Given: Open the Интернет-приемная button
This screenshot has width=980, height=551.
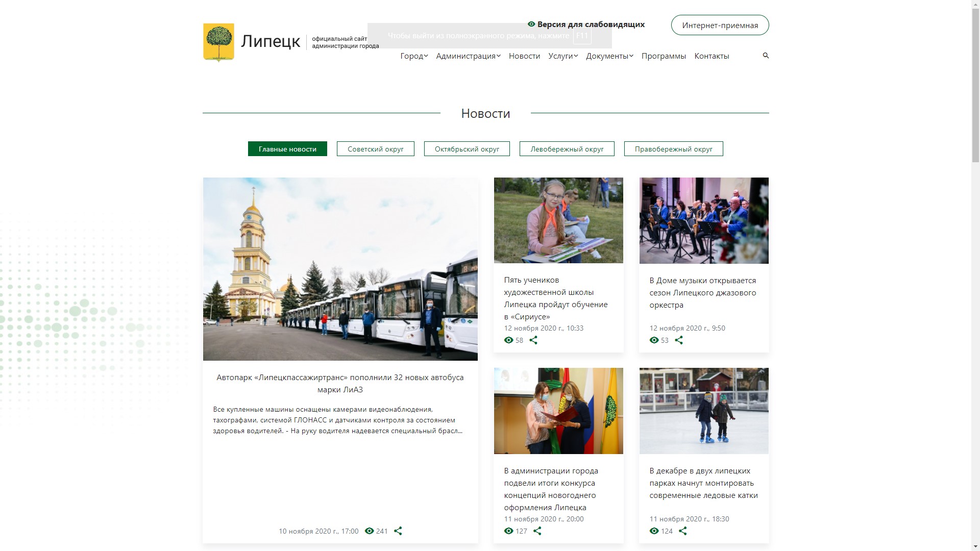Looking at the screenshot, I should (x=720, y=25).
